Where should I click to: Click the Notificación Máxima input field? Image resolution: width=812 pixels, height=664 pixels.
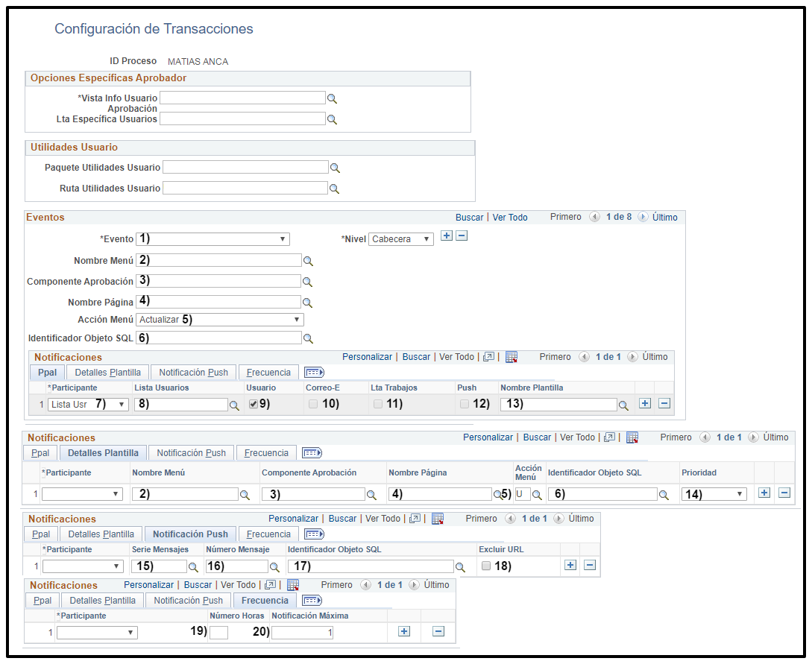[x=302, y=632]
